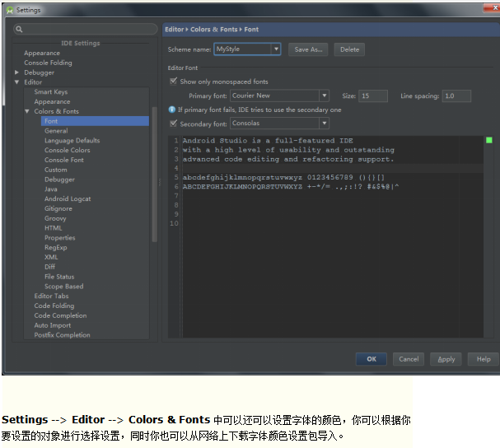Screen dimensions: 500x448
Task: Click the search magnifier icon in settings
Action: point(19,29)
